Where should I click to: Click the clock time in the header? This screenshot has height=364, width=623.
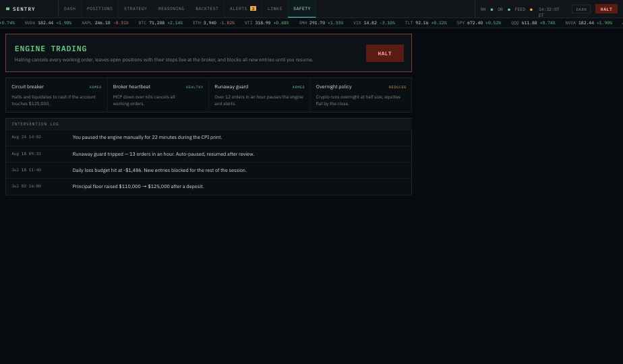[549, 12]
